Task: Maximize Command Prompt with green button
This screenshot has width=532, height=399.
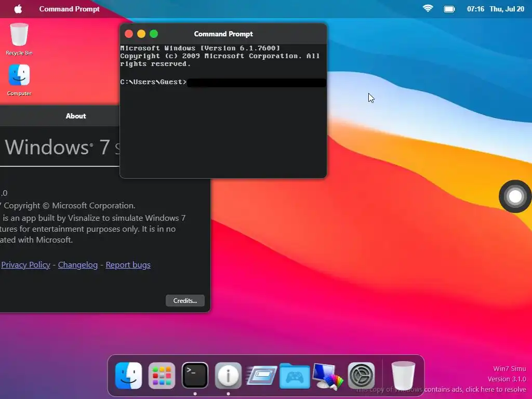Action: click(x=154, y=34)
